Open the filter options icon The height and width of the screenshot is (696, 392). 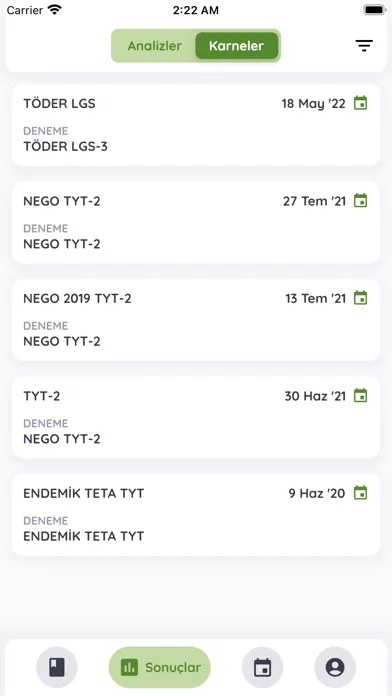(364, 46)
